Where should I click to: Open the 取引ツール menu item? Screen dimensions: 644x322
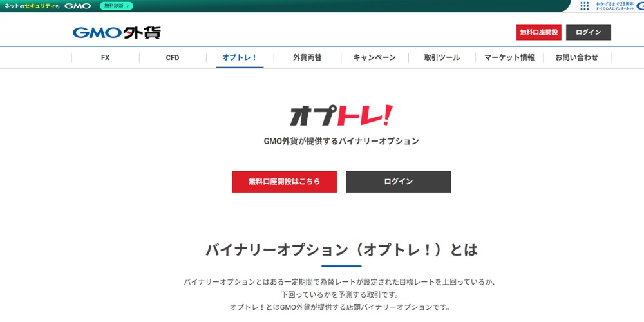[442, 57]
